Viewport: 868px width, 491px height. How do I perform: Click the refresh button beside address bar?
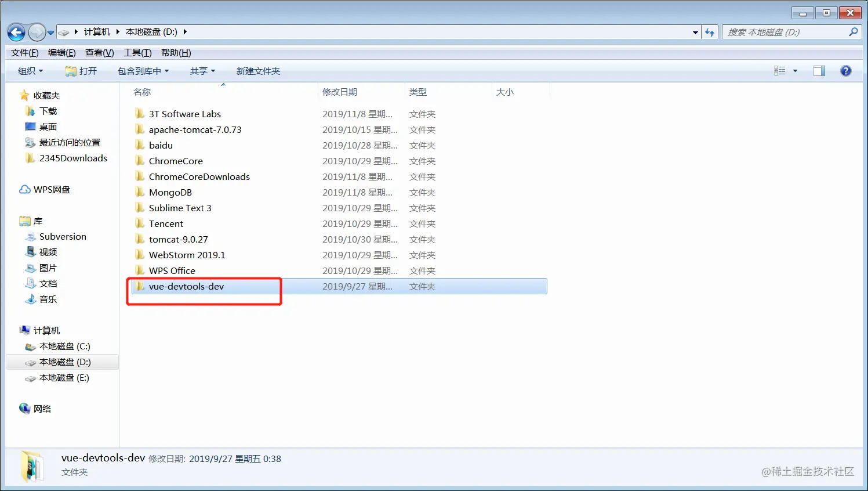point(710,33)
